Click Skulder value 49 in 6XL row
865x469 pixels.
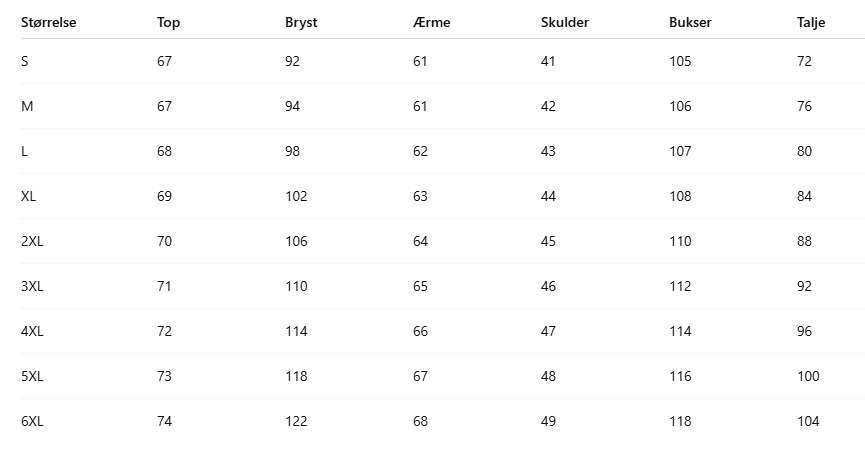(x=548, y=421)
